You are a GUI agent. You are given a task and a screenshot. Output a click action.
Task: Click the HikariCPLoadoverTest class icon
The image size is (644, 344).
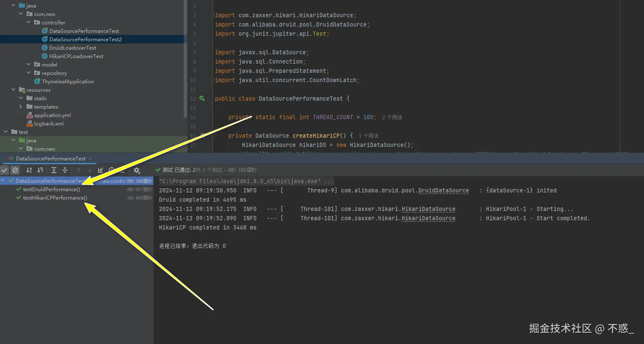click(45, 56)
